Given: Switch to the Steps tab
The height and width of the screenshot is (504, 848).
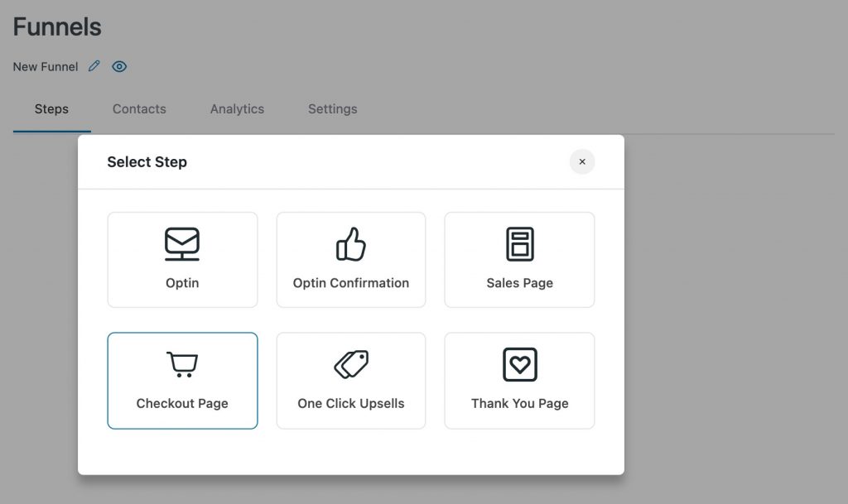Looking at the screenshot, I should [x=51, y=109].
